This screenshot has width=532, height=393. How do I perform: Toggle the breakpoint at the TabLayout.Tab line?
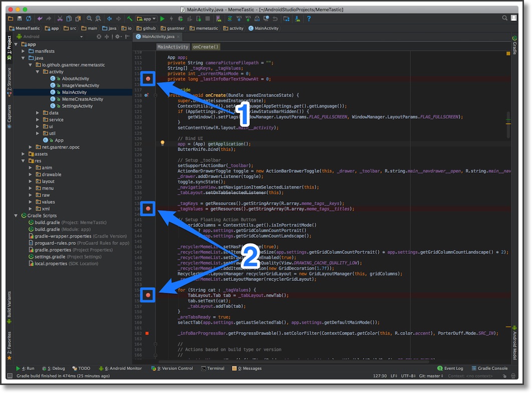point(148,295)
